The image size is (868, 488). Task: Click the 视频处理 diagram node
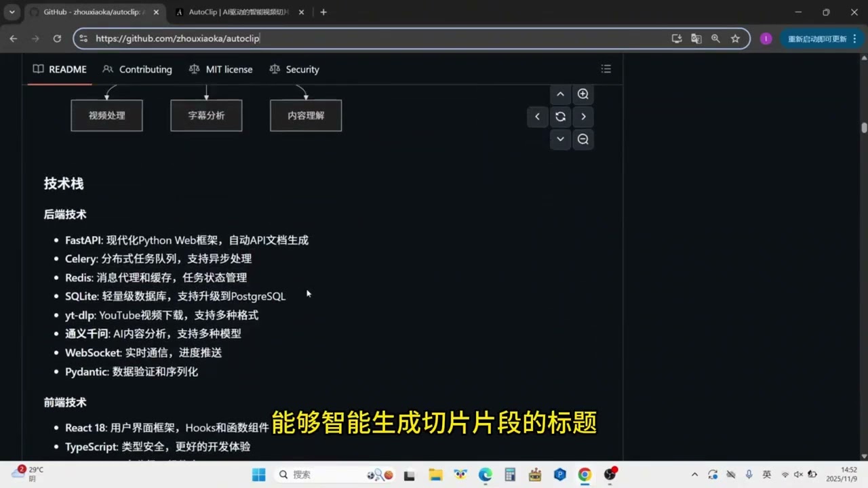(107, 115)
